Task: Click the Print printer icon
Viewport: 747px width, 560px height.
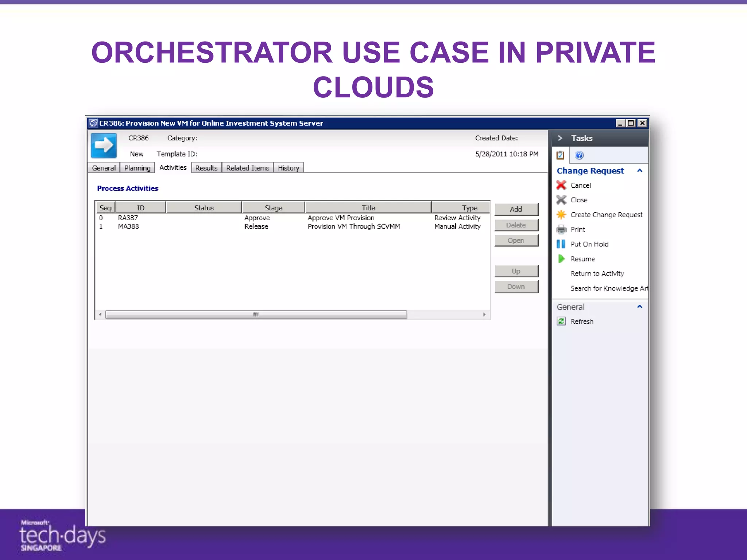Action: pyautogui.click(x=561, y=229)
